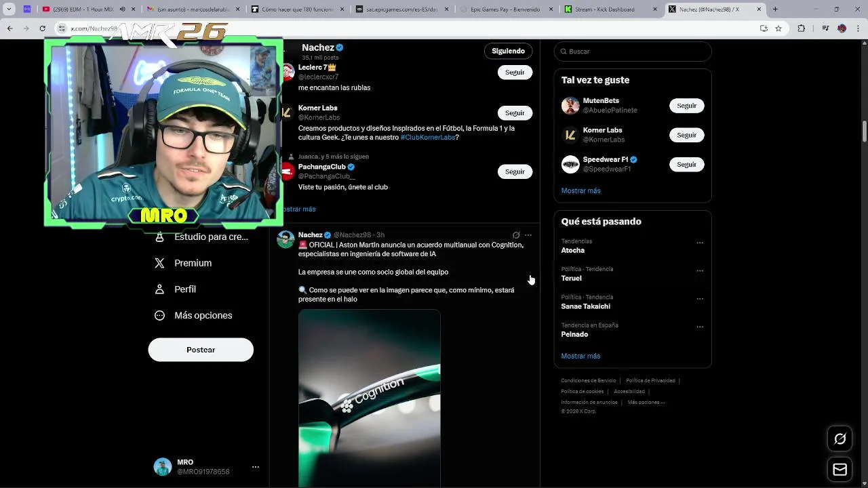Open the Atocha trending topic
Screen dimensions: 868x488
[x=572, y=250]
